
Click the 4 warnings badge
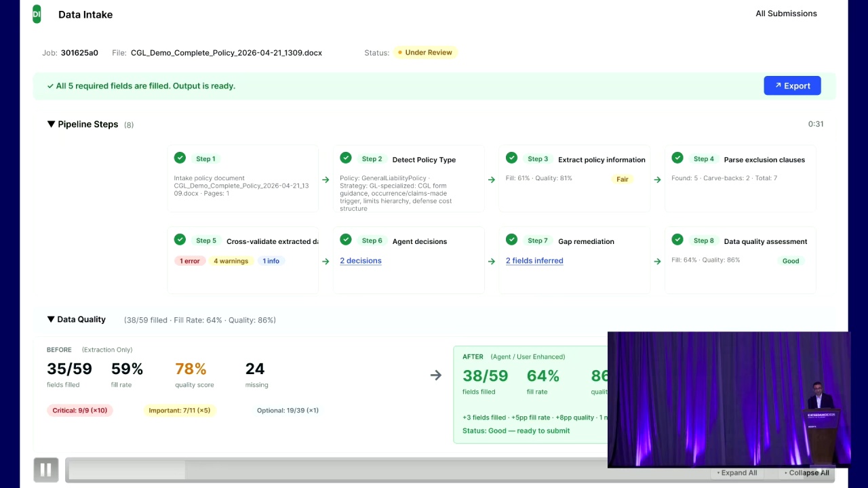click(x=231, y=261)
